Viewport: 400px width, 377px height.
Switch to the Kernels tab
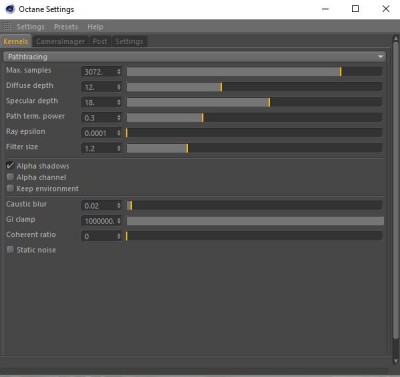(16, 41)
